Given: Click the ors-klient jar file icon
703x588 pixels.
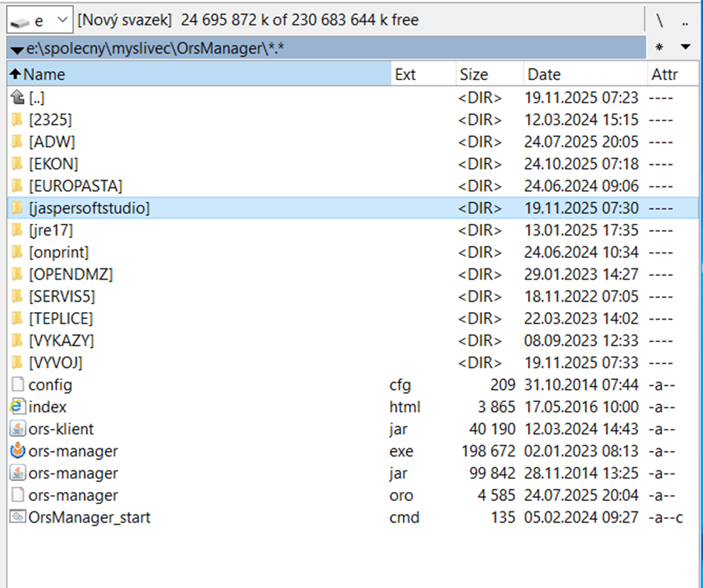Looking at the screenshot, I should 18,429.
